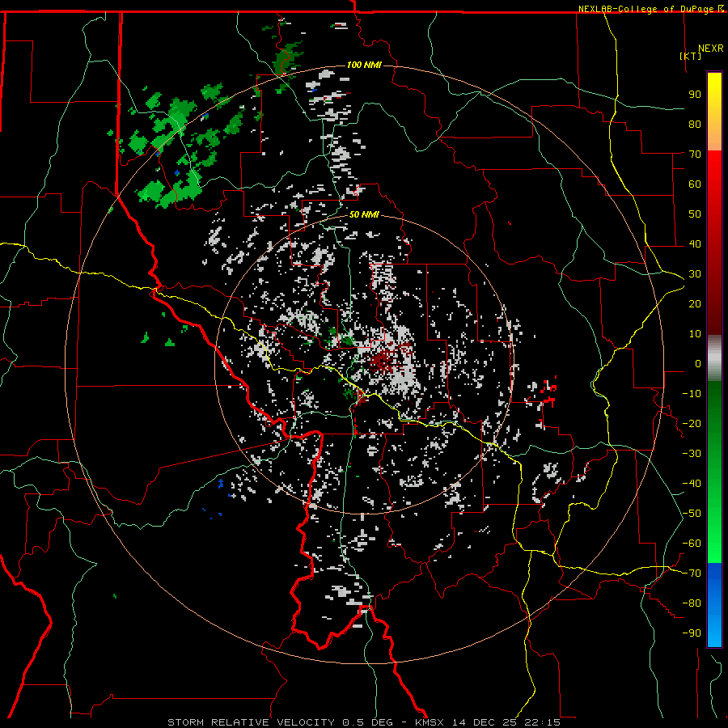Click the 20 value on the velocity scale
Image resolution: width=728 pixels, height=728 pixels.
[x=695, y=303]
